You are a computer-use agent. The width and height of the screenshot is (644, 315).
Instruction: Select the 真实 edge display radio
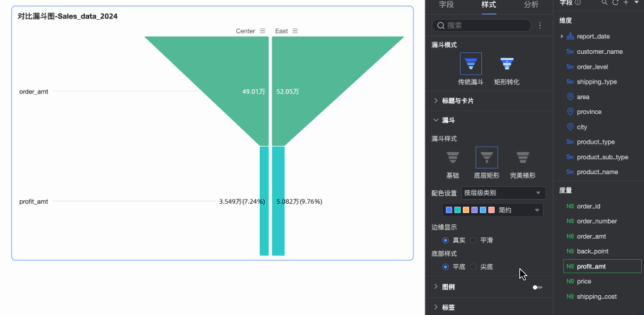[x=445, y=240]
